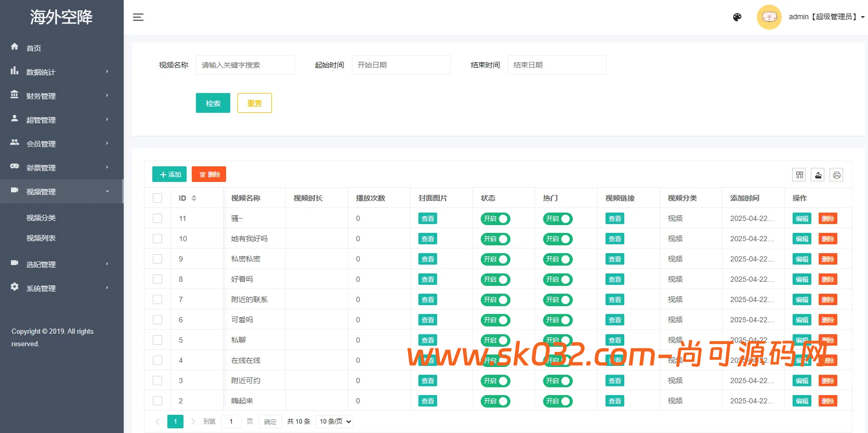This screenshot has height=433, width=868.
Task: Open the 开始日期 date field
Action: coord(401,65)
